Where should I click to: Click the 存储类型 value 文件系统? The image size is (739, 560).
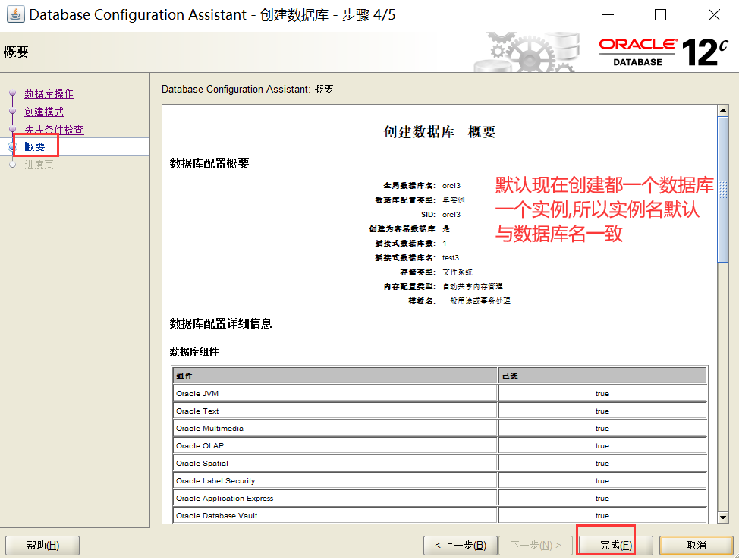458,272
